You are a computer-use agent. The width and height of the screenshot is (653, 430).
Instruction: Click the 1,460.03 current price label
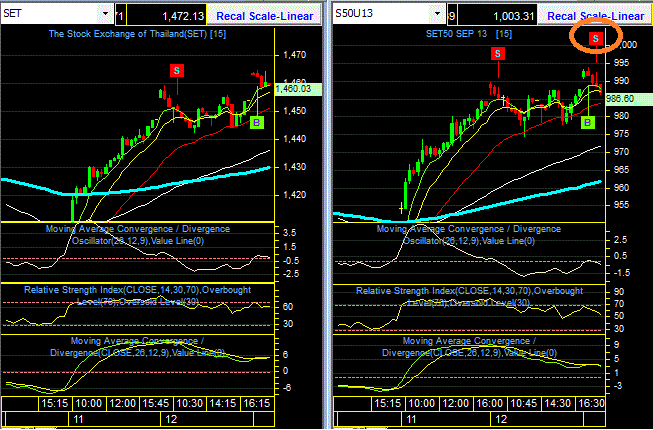click(299, 89)
